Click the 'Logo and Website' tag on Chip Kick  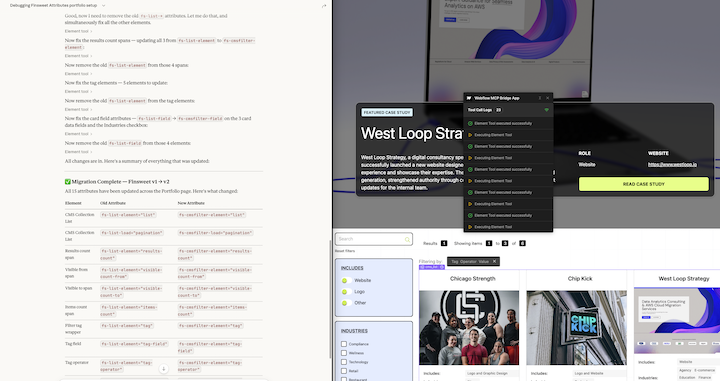pyautogui.click(x=588, y=374)
